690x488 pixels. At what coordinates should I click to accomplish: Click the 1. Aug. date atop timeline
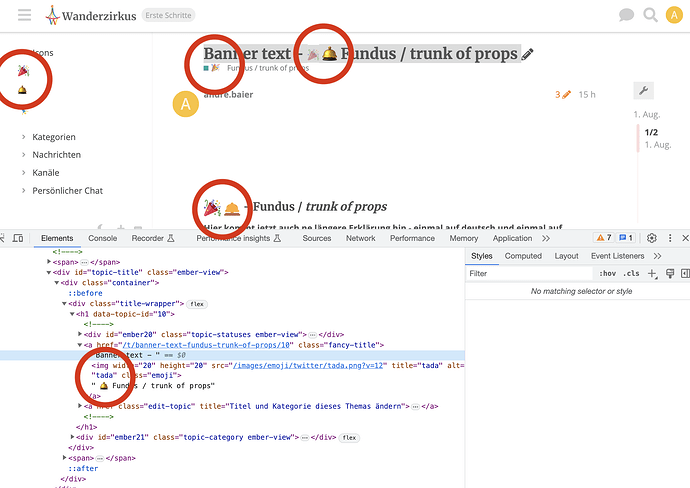646,114
